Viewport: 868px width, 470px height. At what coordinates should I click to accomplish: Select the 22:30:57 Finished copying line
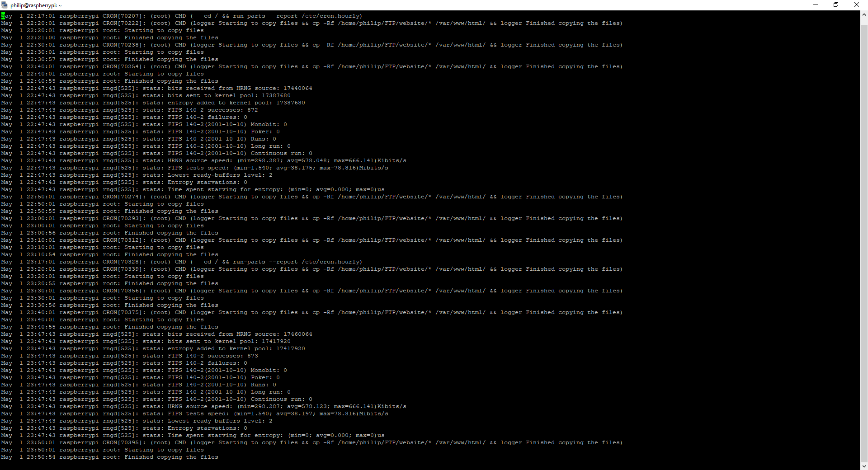coord(110,59)
